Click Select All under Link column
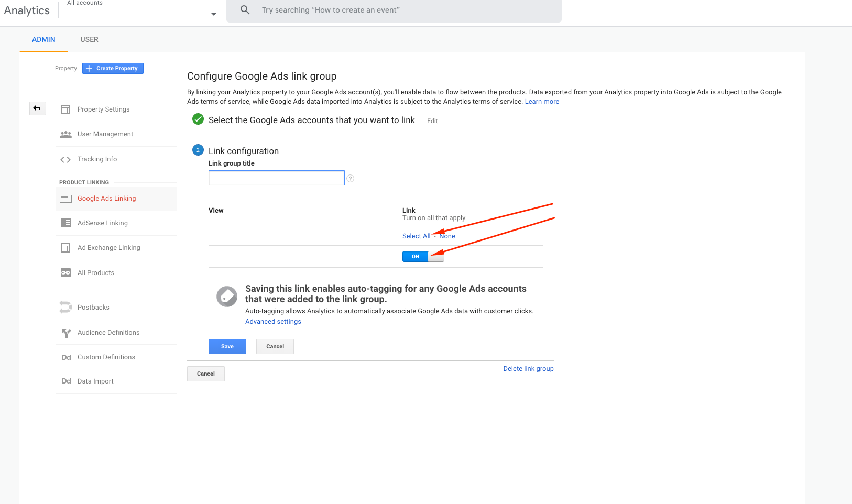The width and height of the screenshot is (852, 504). click(416, 236)
